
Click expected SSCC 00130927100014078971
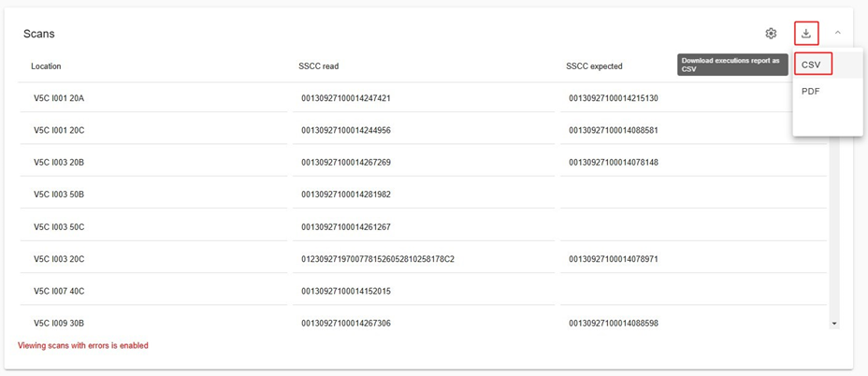click(614, 259)
